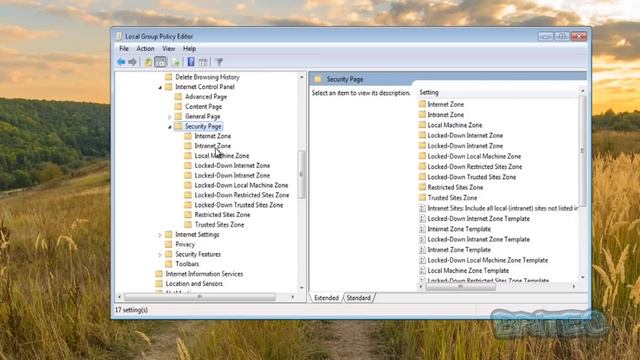
Task: Select Locked-Down Local Machine Zone Template setting
Action: point(487,260)
